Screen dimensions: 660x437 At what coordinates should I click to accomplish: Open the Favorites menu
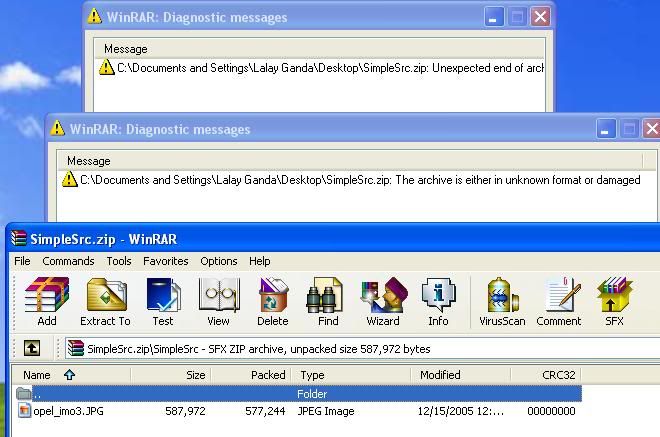(165, 261)
